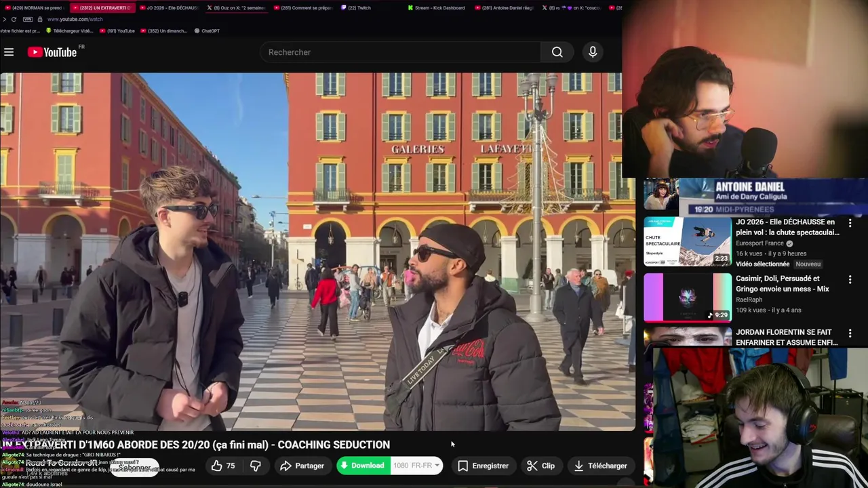Viewport: 868px width, 488px height.
Task: Open options for JO 2026 video
Action: click(850, 223)
